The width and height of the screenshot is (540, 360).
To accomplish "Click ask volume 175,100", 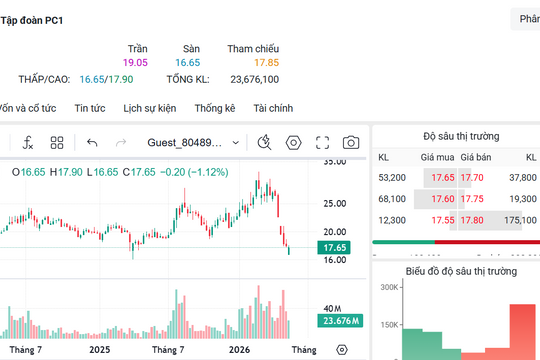I will pos(520,220).
